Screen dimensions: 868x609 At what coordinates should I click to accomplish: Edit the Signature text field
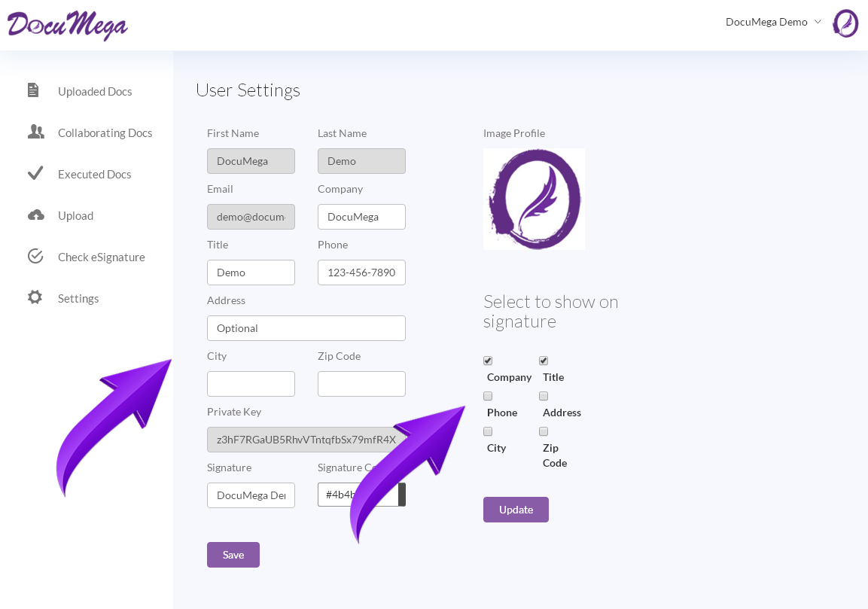point(251,495)
